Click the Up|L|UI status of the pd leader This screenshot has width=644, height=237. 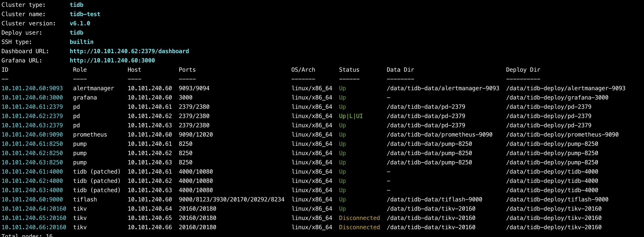coord(351,116)
